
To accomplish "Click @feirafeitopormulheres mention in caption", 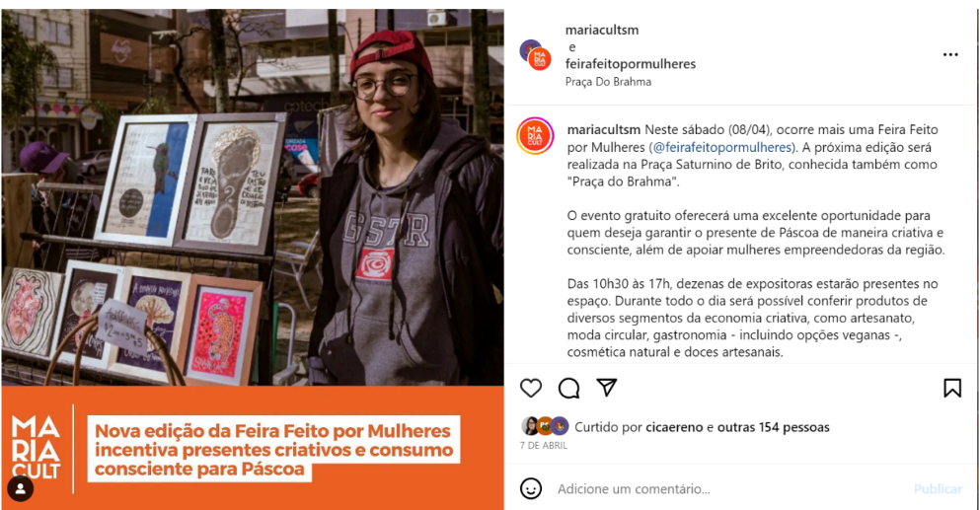I will [721, 148].
